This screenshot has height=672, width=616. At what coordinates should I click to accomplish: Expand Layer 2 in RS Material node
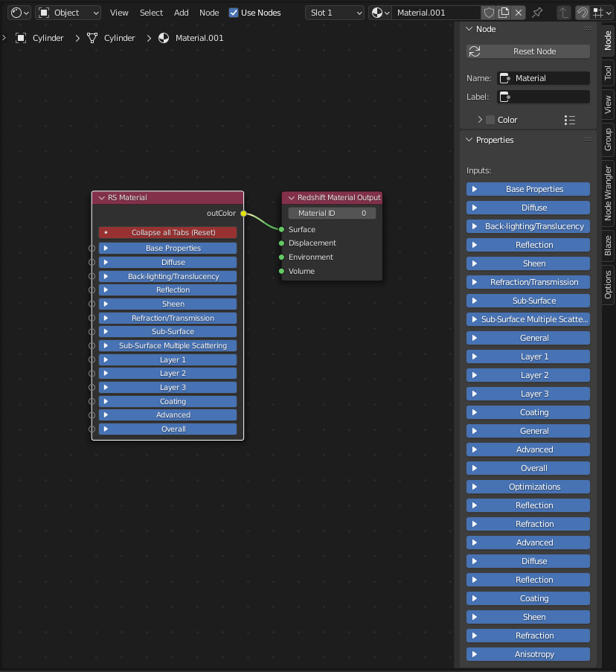167,374
